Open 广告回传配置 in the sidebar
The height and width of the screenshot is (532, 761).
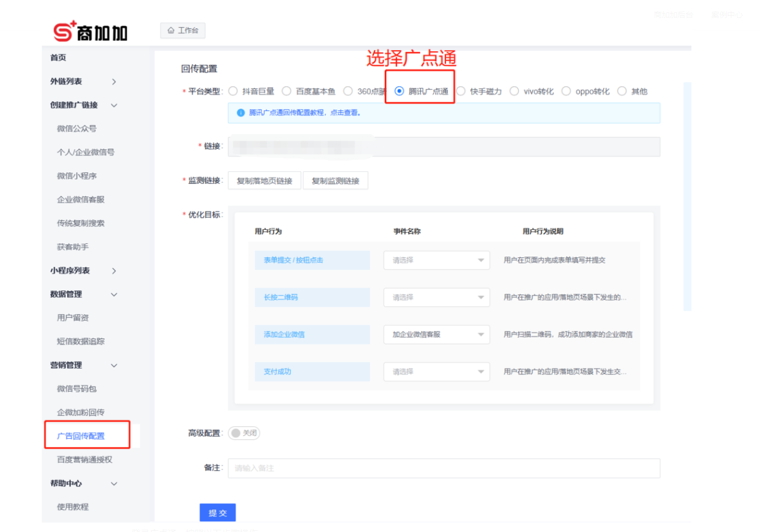click(x=81, y=436)
